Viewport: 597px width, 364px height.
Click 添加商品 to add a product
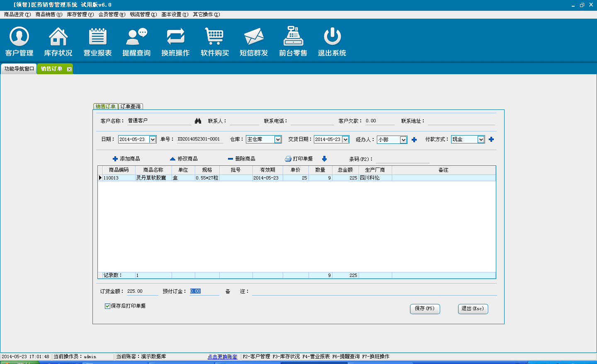(126, 159)
